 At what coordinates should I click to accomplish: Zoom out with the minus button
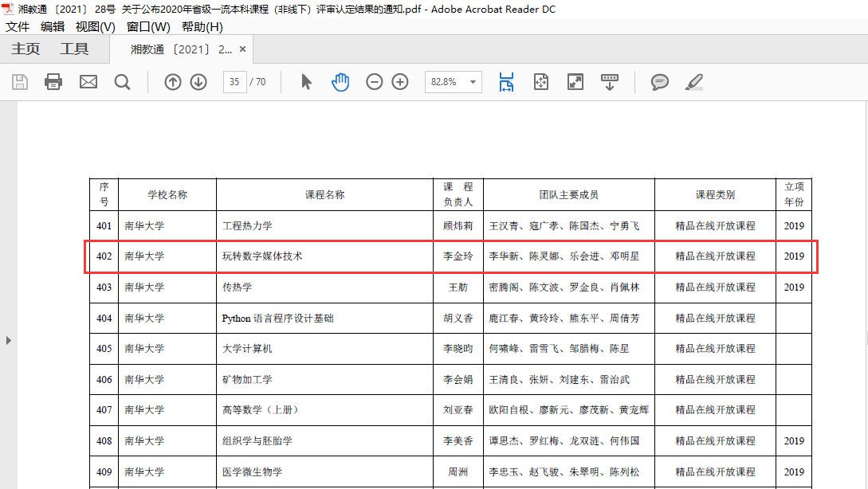pyautogui.click(x=375, y=82)
